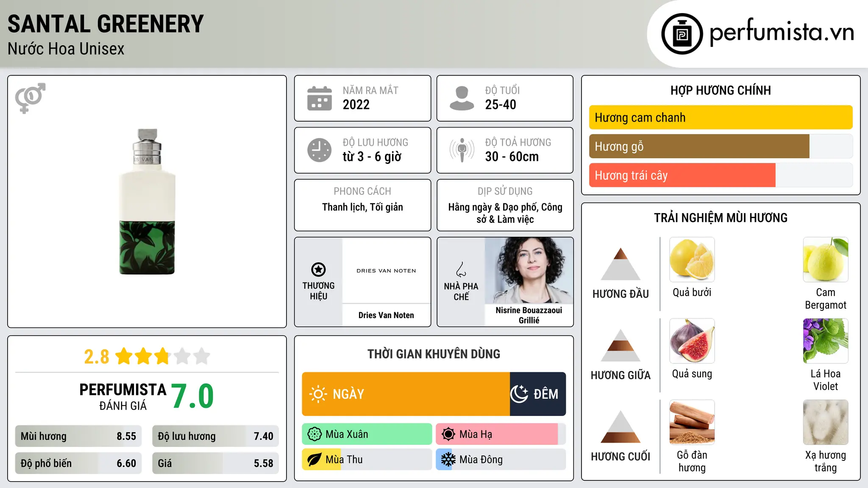Click the Quả bưởi note label
This screenshot has height=488, width=868.
[692, 292]
